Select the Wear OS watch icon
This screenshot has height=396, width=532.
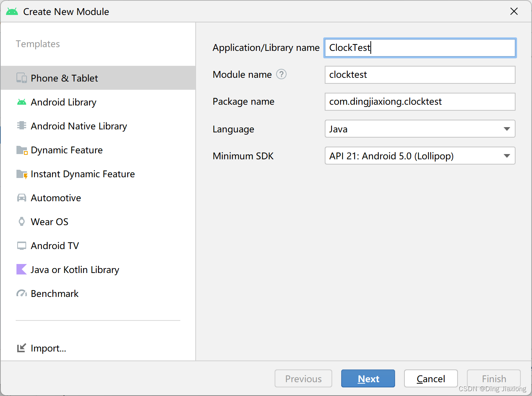point(22,221)
